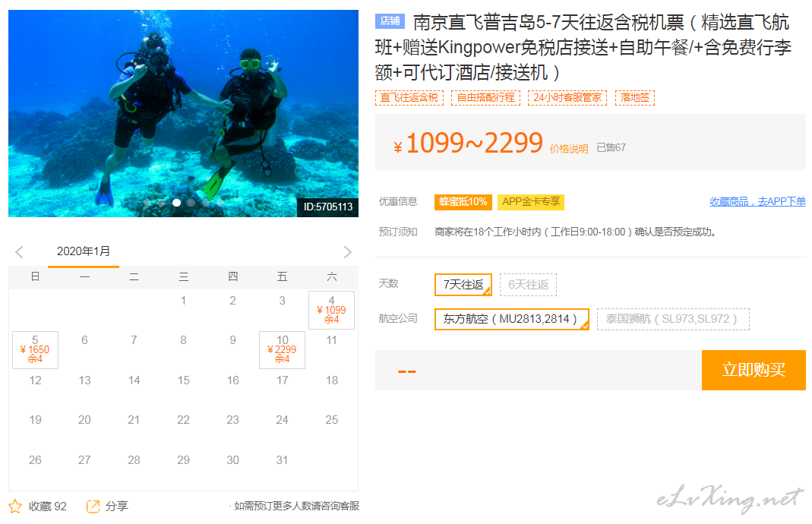Click the 蜂蜜抵10% discount tag
812x524 pixels.
(463, 202)
